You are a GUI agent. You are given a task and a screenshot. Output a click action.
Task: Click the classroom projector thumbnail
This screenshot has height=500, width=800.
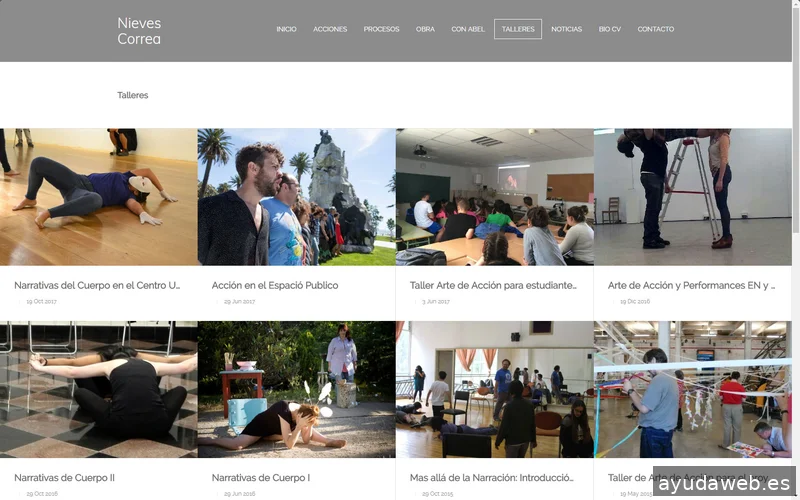pyautogui.click(x=494, y=197)
